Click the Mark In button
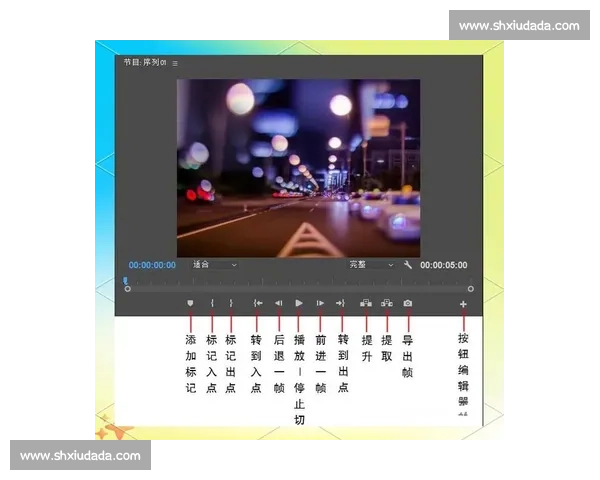This screenshot has width=600, height=480. pyautogui.click(x=211, y=303)
